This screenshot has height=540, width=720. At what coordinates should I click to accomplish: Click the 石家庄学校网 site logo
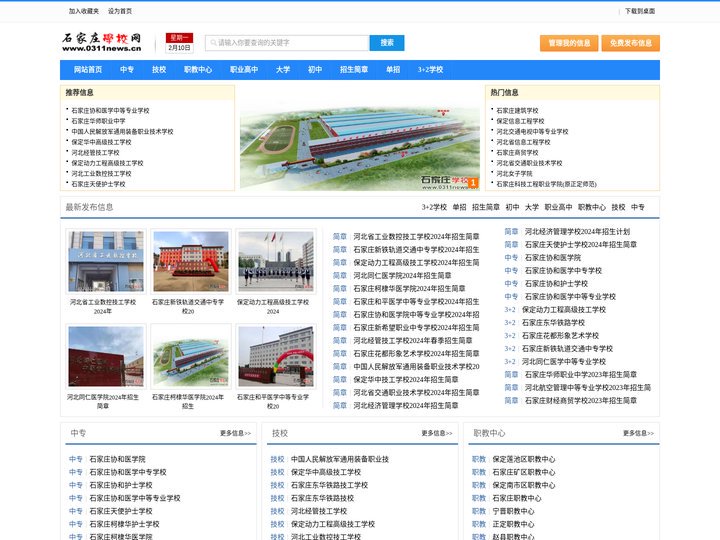(x=101, y=42)
